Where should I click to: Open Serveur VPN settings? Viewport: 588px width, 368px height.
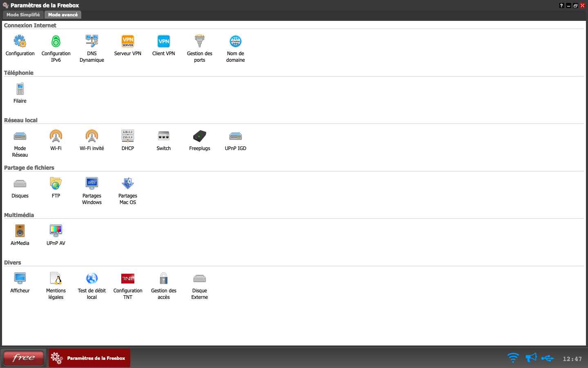pos(128,45)
